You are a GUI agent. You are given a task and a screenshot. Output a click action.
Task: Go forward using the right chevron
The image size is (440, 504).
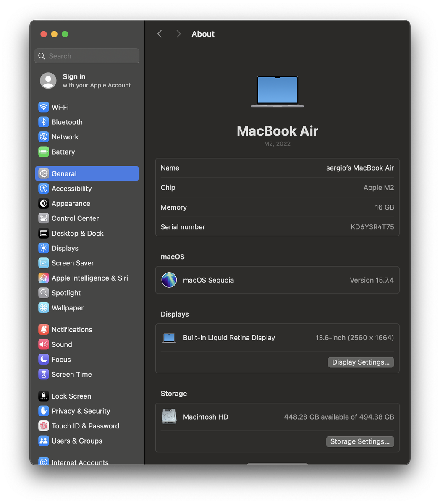point(178,34)
